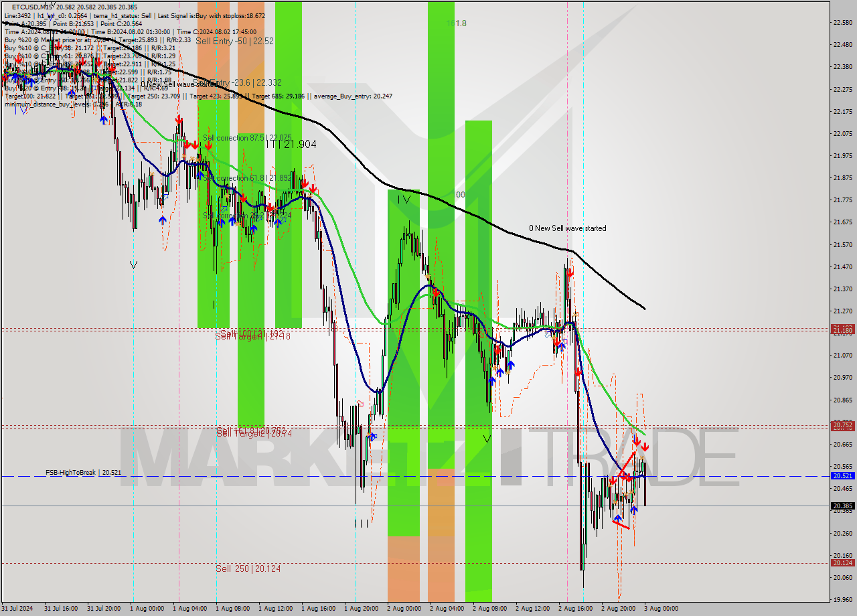Viewport: 857px width, 616px height.
Task: Click the 'I I I' wave label below the 1 Aug 20:00 low
Action: click(x=362, y=524)
